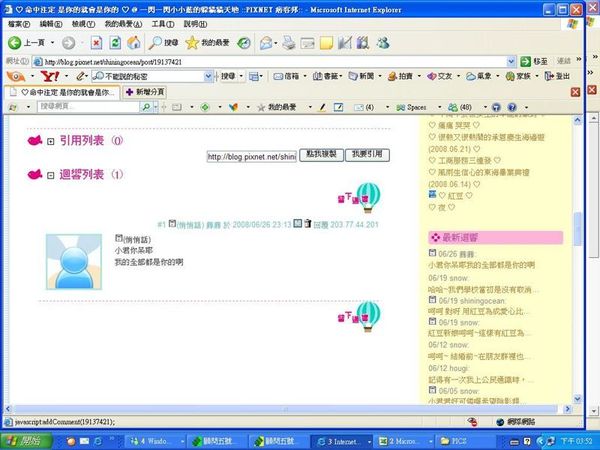The image size is (600, 450).
Task: Open 氣象 weather on Yahoo toolbar
Action: [x=478, y=76]
